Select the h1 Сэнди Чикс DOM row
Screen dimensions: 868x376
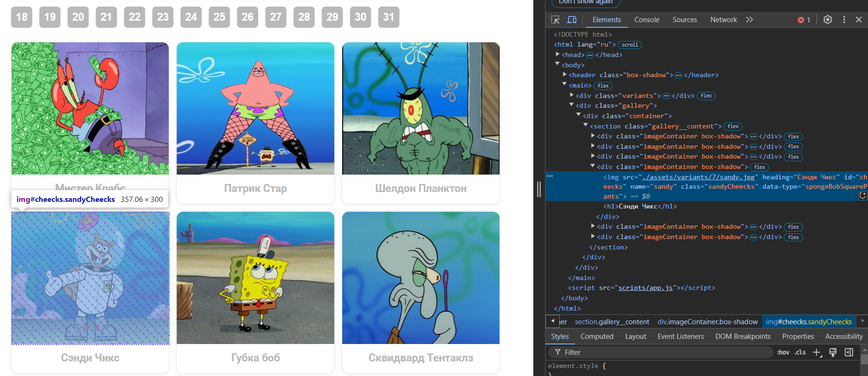tap(640, 207)
